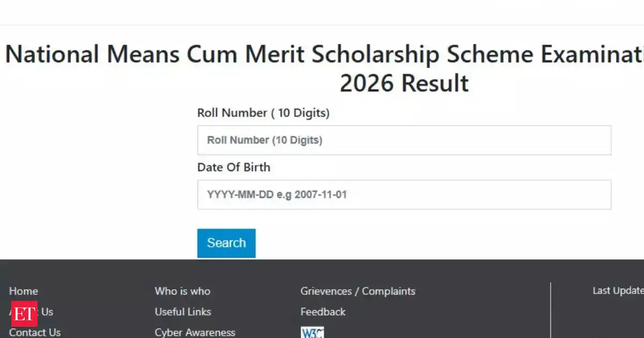The image size is (644, 338).
Task: Click the Feedback footer link
Action: [x=323, y=312]
